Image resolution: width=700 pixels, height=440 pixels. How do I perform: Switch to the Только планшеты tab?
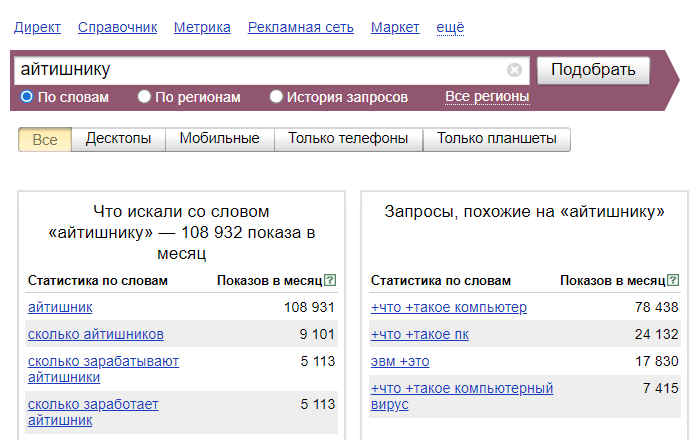coord(496,140)
